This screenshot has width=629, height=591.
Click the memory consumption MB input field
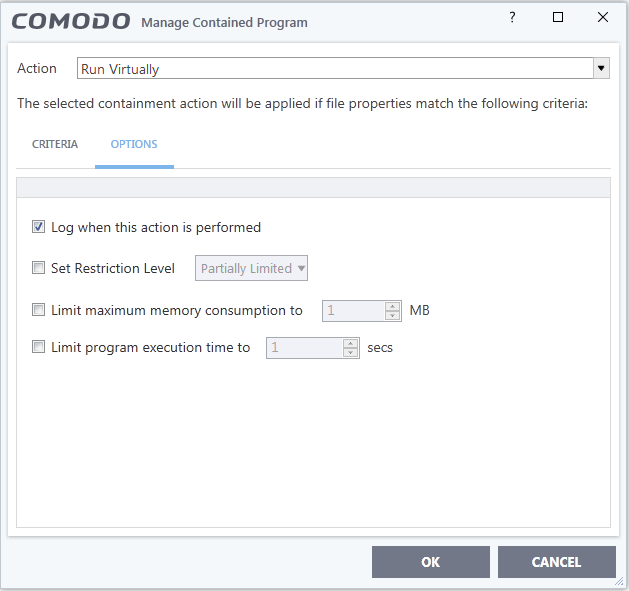click(354, 311)
